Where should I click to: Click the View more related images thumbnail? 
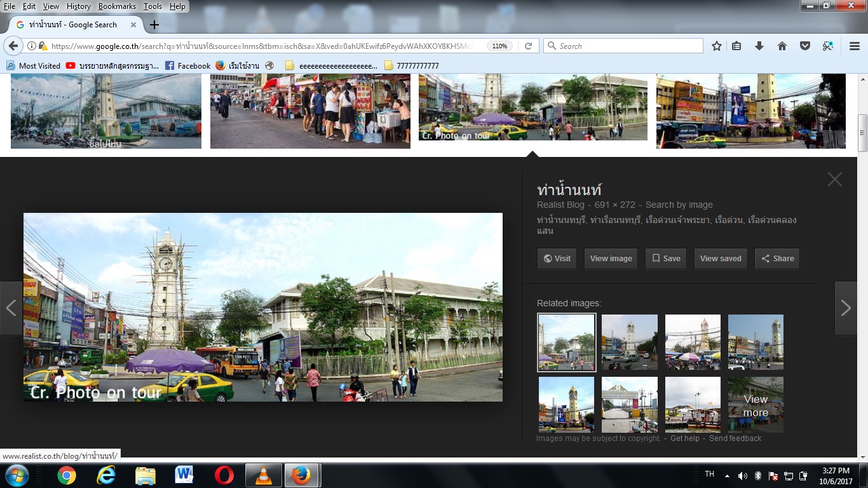(756, 405)
